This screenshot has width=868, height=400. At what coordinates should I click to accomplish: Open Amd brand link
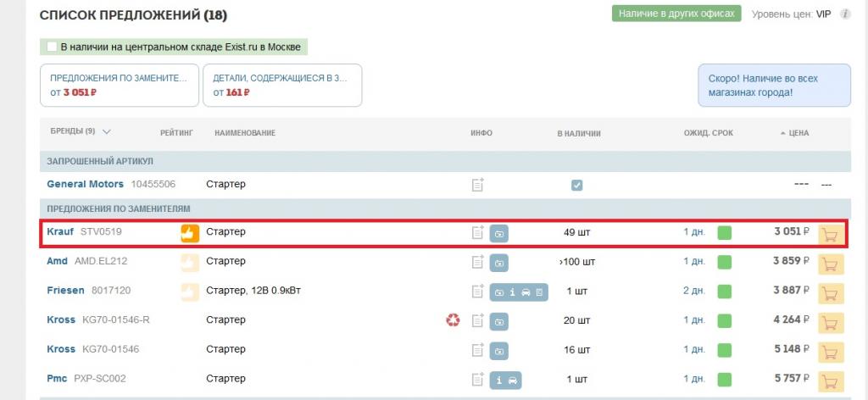coord(57,260)
